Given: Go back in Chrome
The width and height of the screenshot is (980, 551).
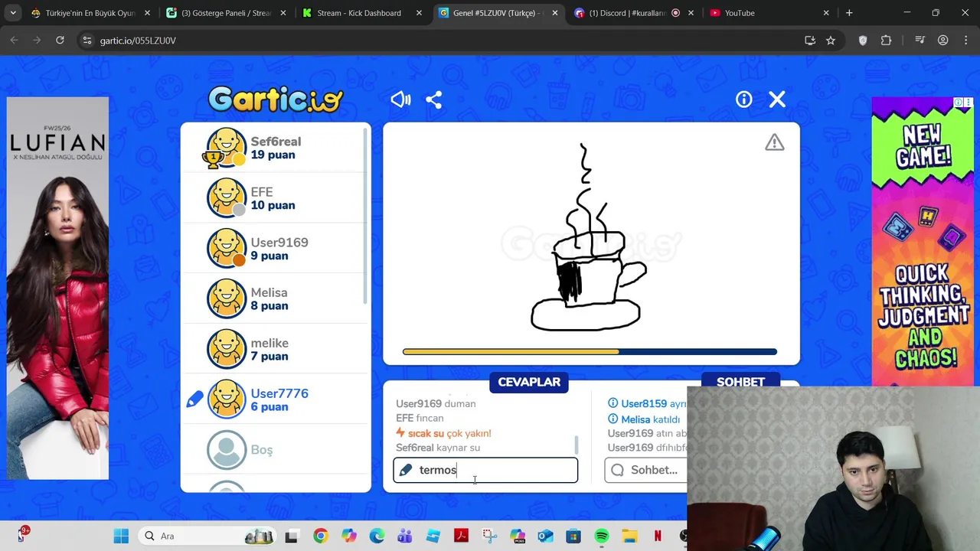Looking at the screenshot, I should coord(14,40).
